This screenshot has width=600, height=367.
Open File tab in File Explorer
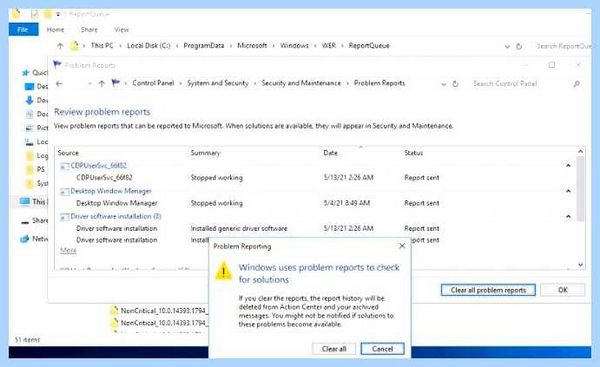[x=23, y=29]
